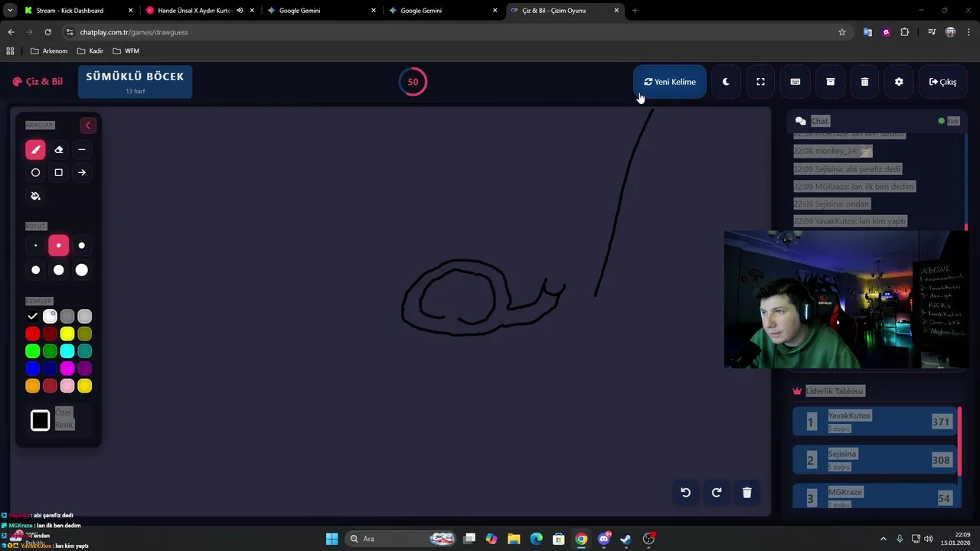980x551 pixels.
Task: Bookmark this page with star icon
Action: [x=842, y=32]
